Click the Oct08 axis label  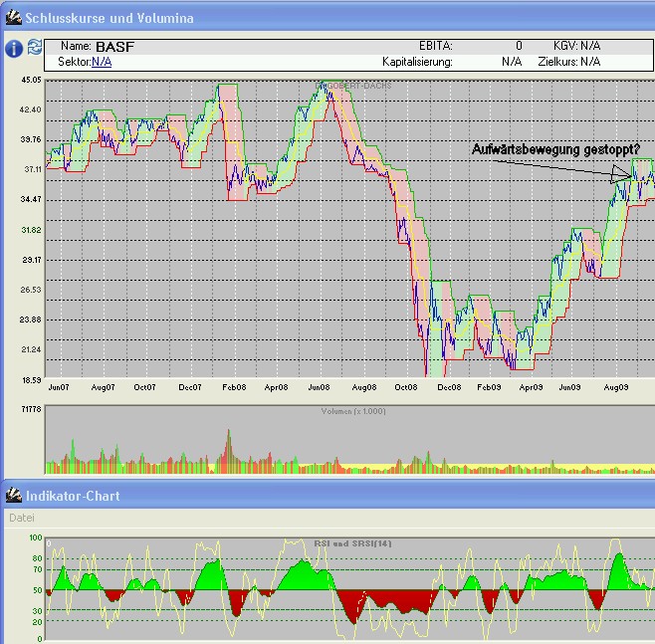point(406,387)
